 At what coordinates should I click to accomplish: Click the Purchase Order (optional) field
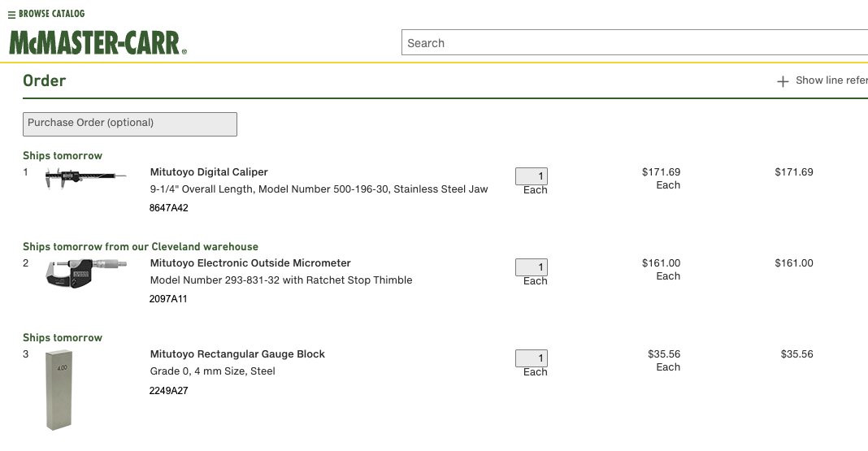click(x=130, y=124)
